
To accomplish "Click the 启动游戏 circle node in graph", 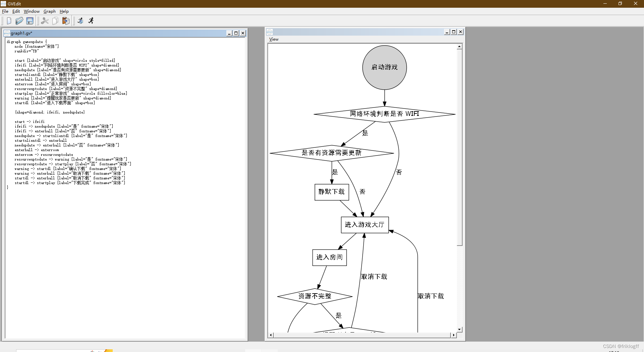I will 384,68.
